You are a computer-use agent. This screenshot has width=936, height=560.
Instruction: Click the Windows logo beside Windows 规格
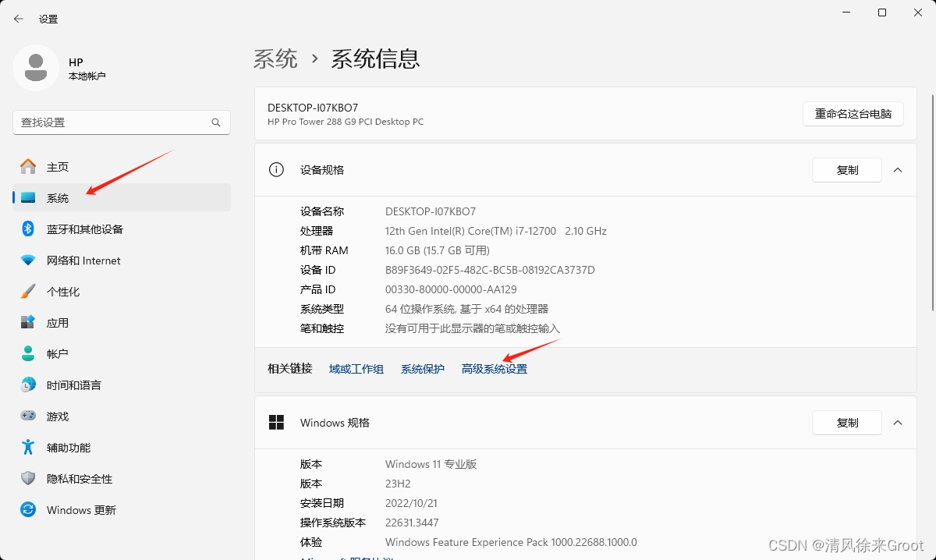pyautogui.click(x=276, y=423)
